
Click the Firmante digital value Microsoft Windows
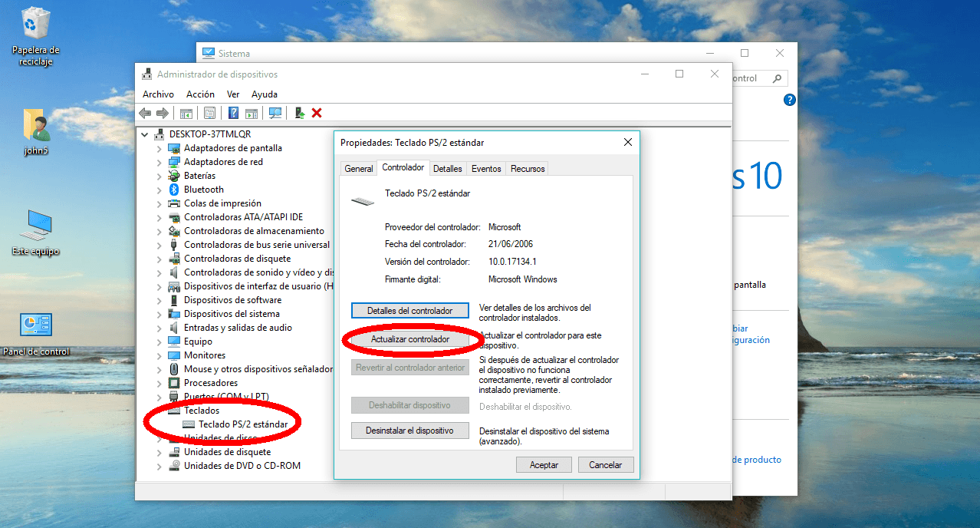point(522,279)
